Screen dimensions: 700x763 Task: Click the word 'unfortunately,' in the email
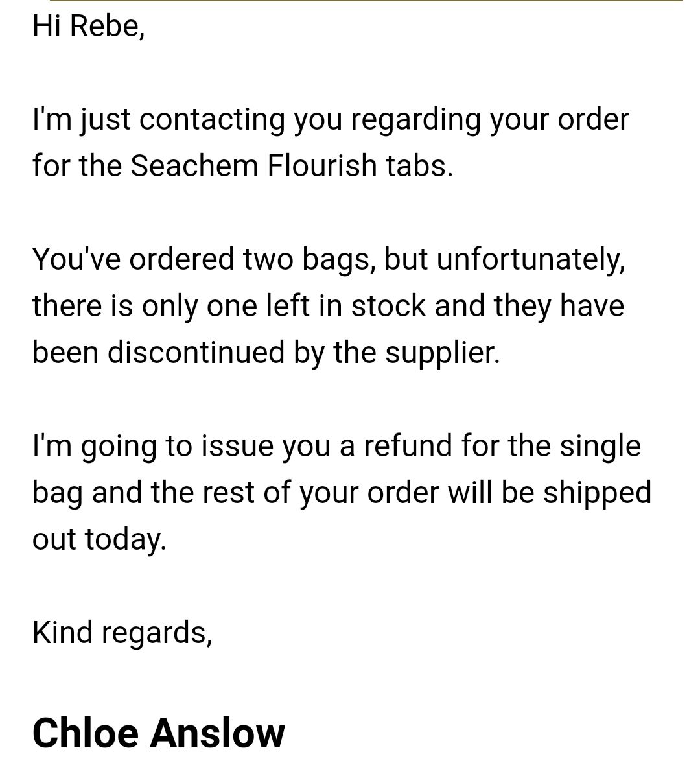(x=531, y=261)
